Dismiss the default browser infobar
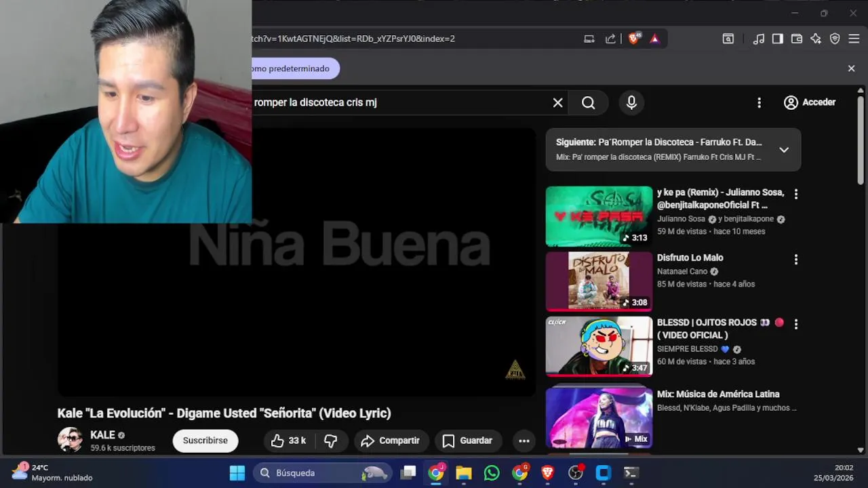Screen dimensions: 868x488 (851, 68)
